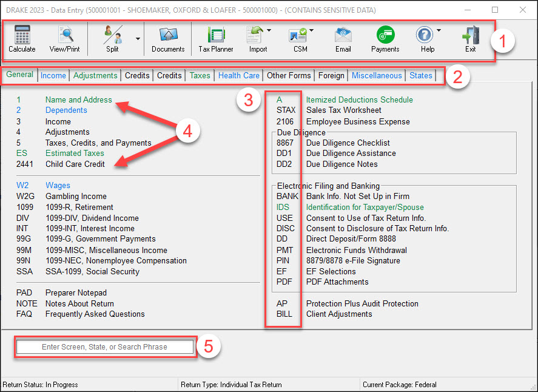This screenshot has width=538, height=392.
Task: Open SSA-1099, Social Security screen
Action: click(x=93, y=271)
